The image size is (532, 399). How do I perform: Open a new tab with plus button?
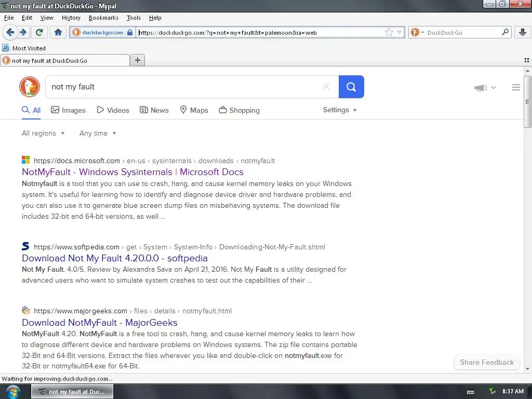point(137,60)
